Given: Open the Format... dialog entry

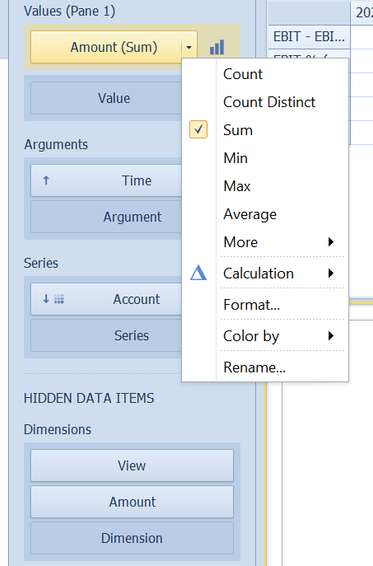Looking at the screenshot, I should click(265, 305).
